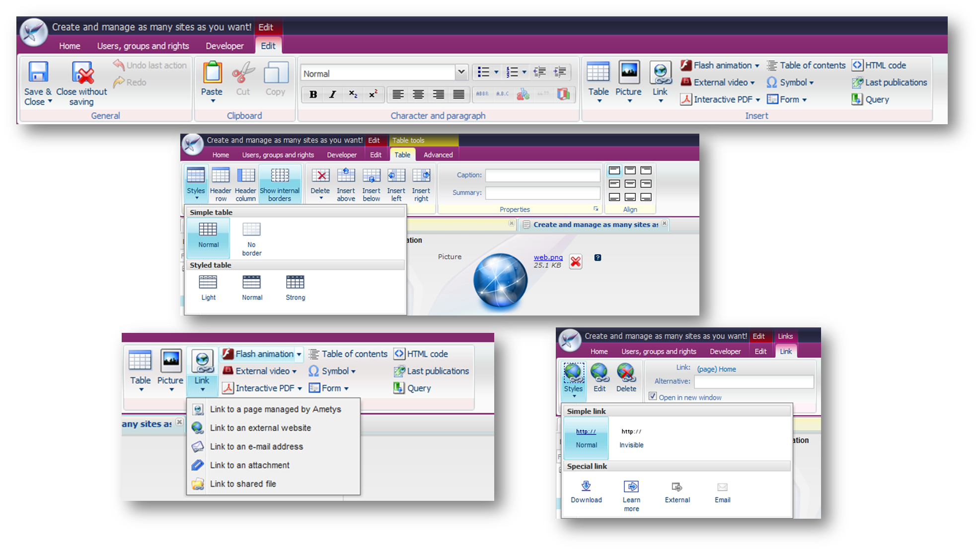Toggle Show internal borders for the table
The image size is (980, 551).
tap(280, 181)
